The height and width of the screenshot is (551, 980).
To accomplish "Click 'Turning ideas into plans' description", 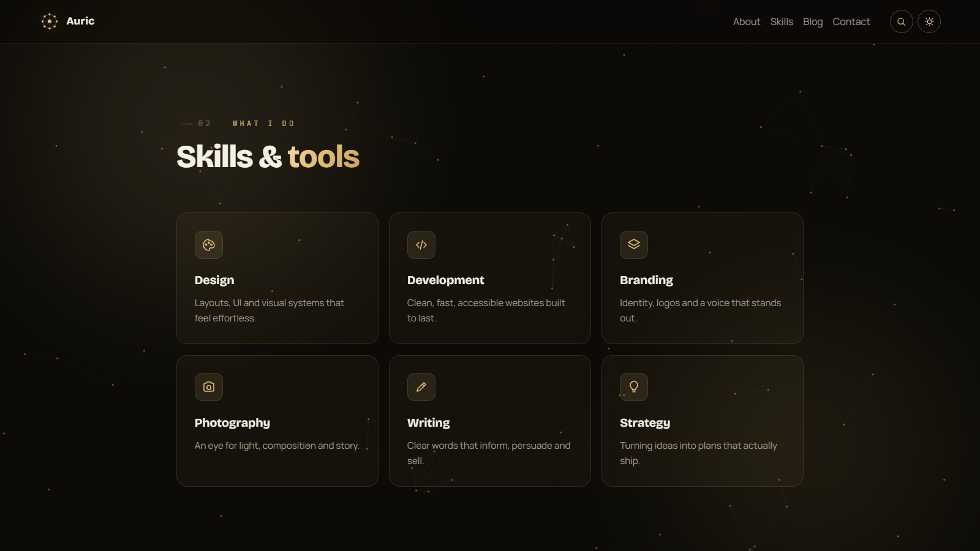I will 698,453.
